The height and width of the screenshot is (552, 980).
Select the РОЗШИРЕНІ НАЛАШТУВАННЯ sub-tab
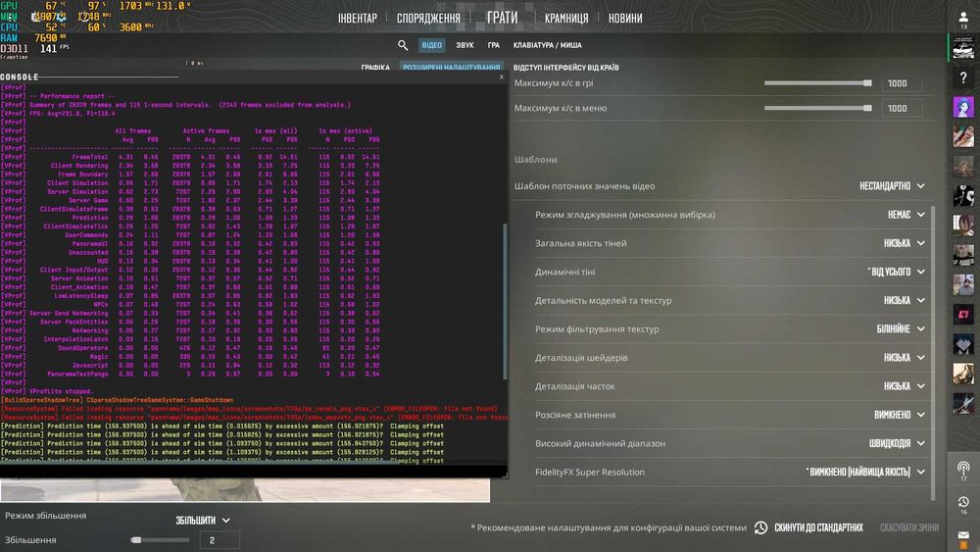point(451,68)
